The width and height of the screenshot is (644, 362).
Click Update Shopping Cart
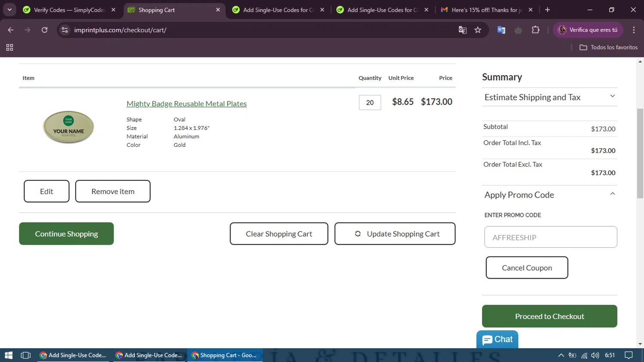395,234
